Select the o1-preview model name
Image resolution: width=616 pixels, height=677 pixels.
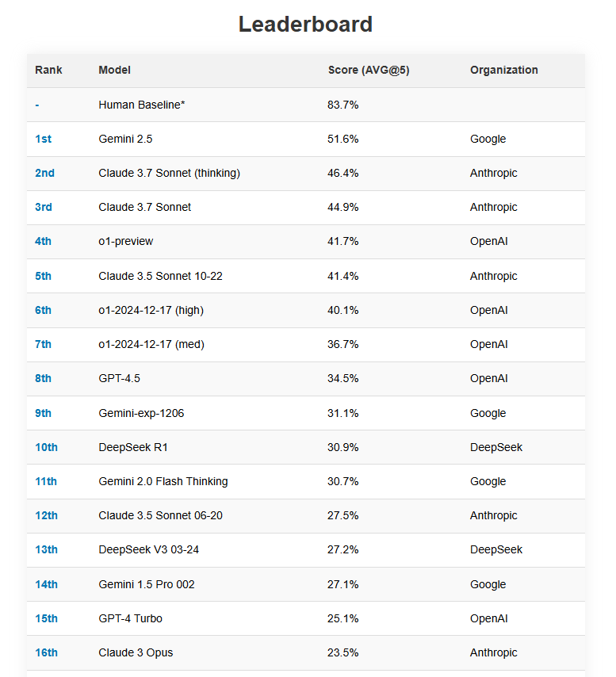click(x=125, y=241)
